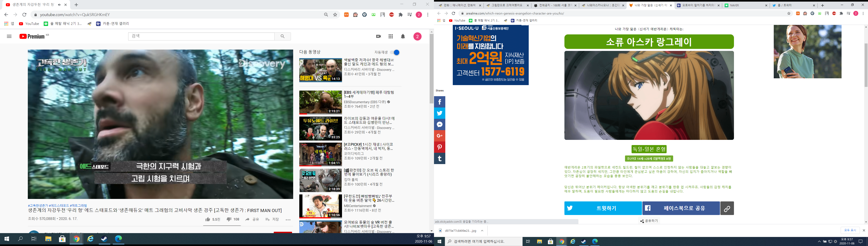The height and width of the screenshot is (246, 868).
Task: Open more actions ellipsis under the video
Action: pos(288,220)
